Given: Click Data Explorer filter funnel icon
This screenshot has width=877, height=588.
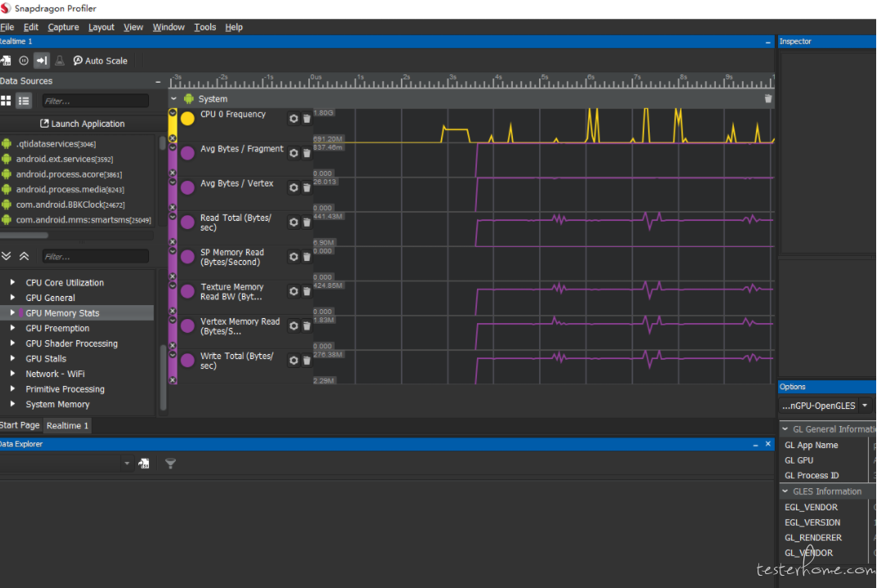Looking at the screenshot, I should click(171, 463).
